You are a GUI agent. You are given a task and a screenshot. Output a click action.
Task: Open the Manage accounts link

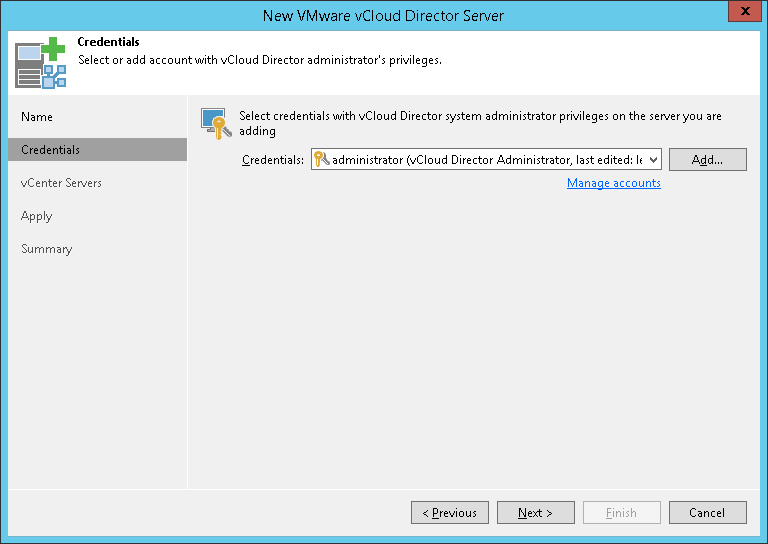click(x=613, y=184)
